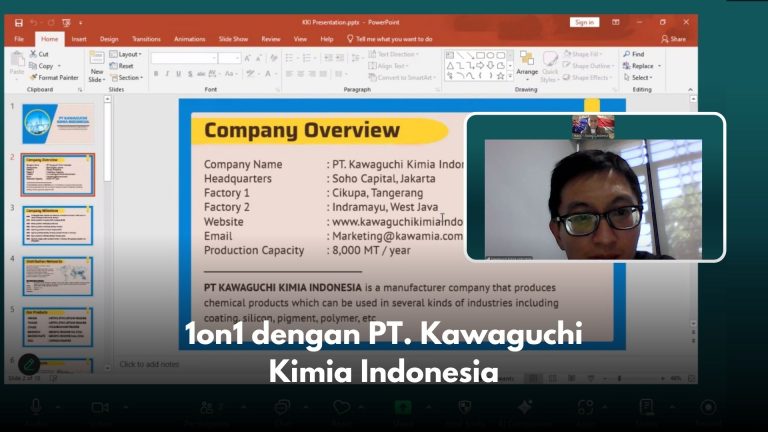Toggle Underline formatting

(x=178, y=74)
